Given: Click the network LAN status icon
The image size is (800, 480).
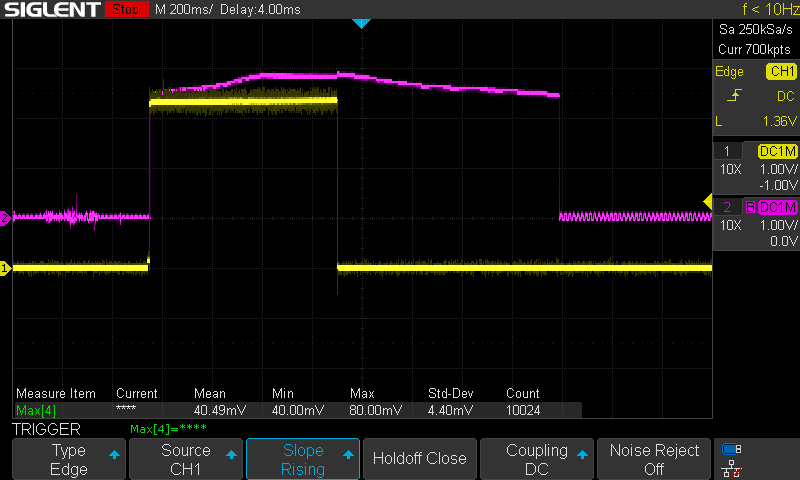Looking at the screenshot, I should [x=732, y=468].
